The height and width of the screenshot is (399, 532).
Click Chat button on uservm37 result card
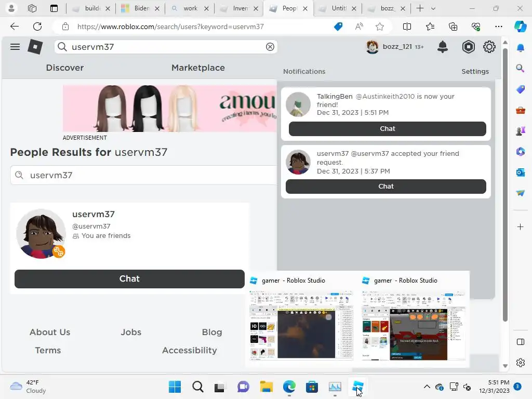pos(129,278)
